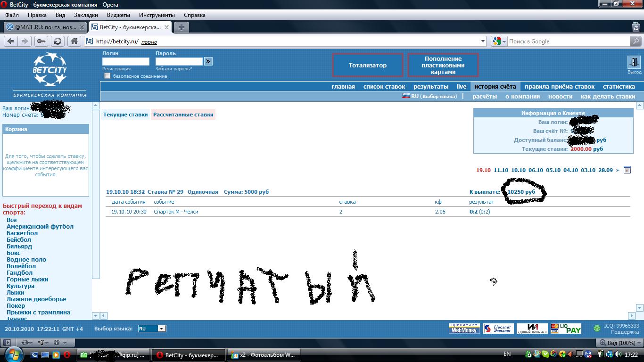
Task: Switch to the @MAIL.RU tab
Action: tap(45, 27)
